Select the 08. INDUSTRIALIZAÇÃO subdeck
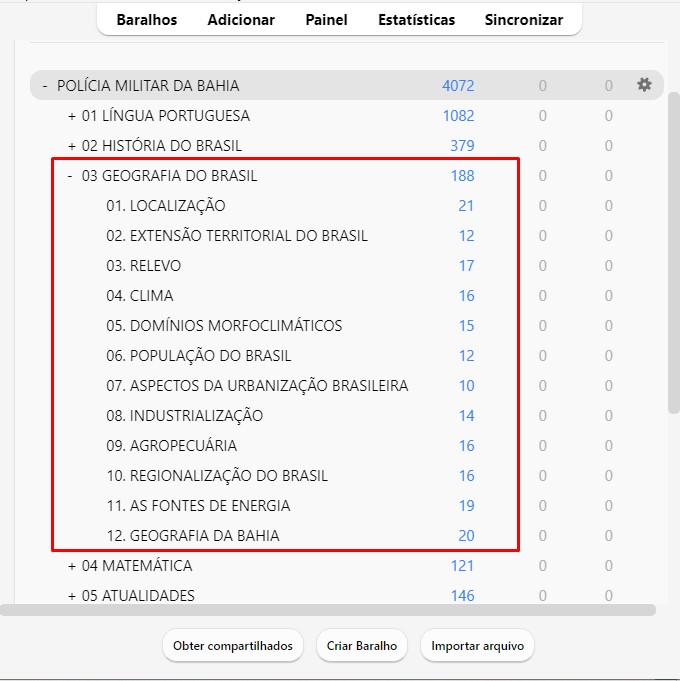The height and width of the screenshot is (681, 680). 185,416
